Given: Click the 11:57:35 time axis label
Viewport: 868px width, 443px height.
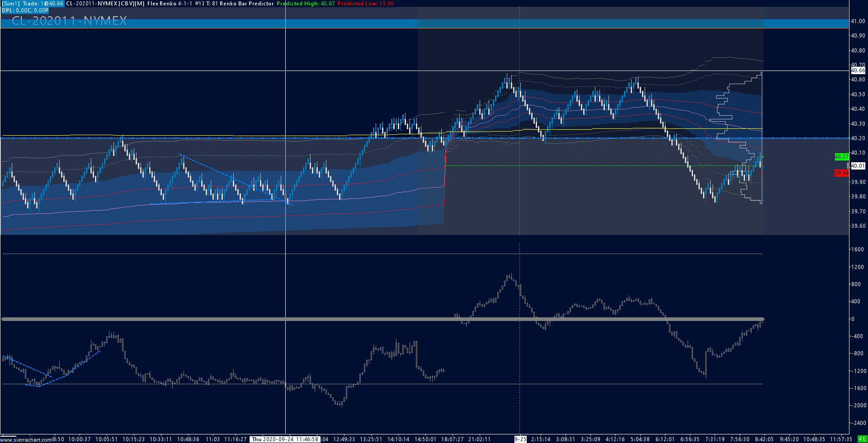Looking at the screenshot, I should tap(841, 439).
